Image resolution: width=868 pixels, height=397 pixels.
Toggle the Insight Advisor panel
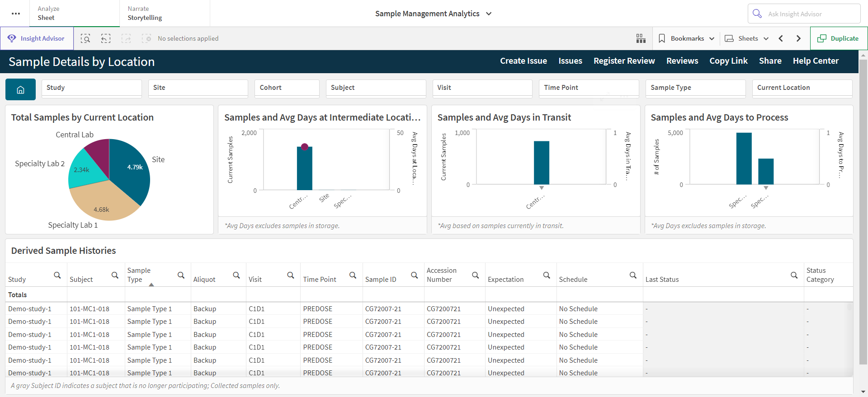tap(37, 38)
